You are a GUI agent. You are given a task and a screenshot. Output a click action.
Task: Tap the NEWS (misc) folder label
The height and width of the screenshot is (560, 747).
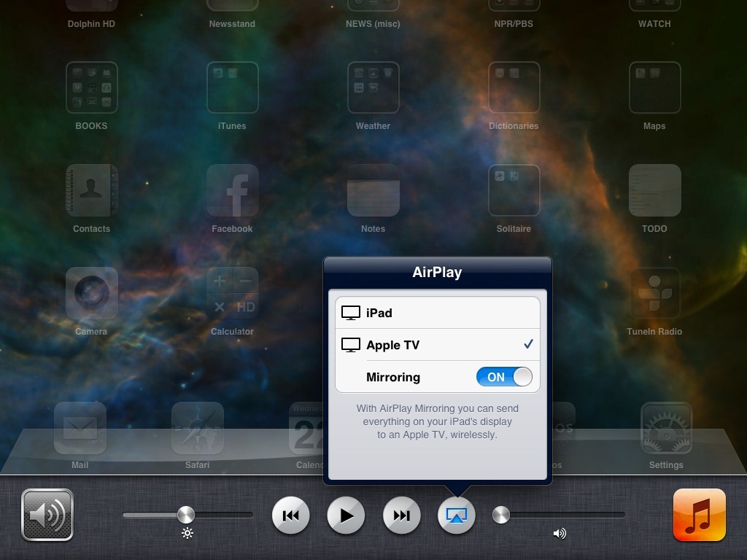373,24
